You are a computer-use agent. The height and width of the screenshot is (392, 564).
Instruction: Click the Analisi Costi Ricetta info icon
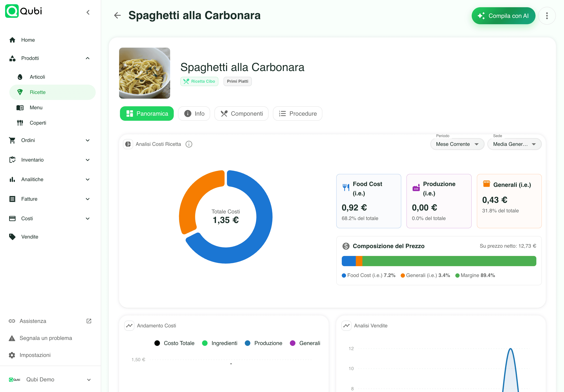tap(189, 144)
